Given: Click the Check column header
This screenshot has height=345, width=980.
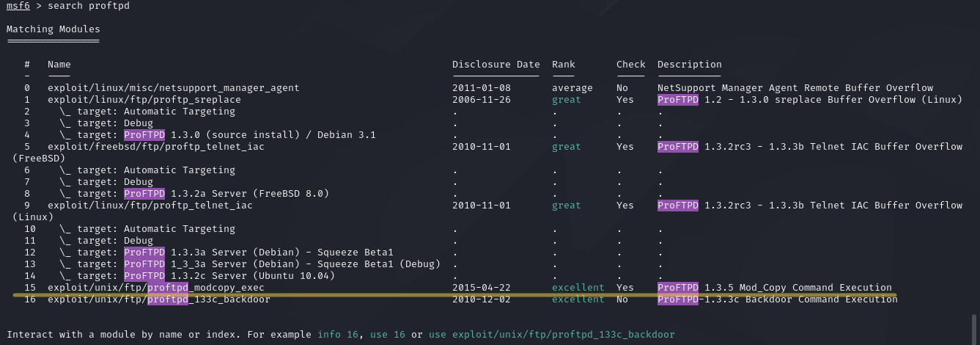Looking at the screenshot, I should (x=630, y=65).
